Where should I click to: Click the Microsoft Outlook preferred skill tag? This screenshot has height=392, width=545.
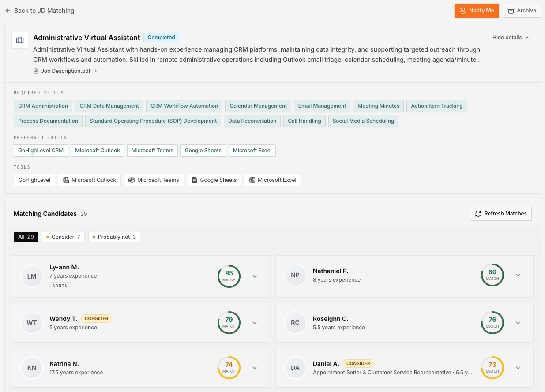98,151
